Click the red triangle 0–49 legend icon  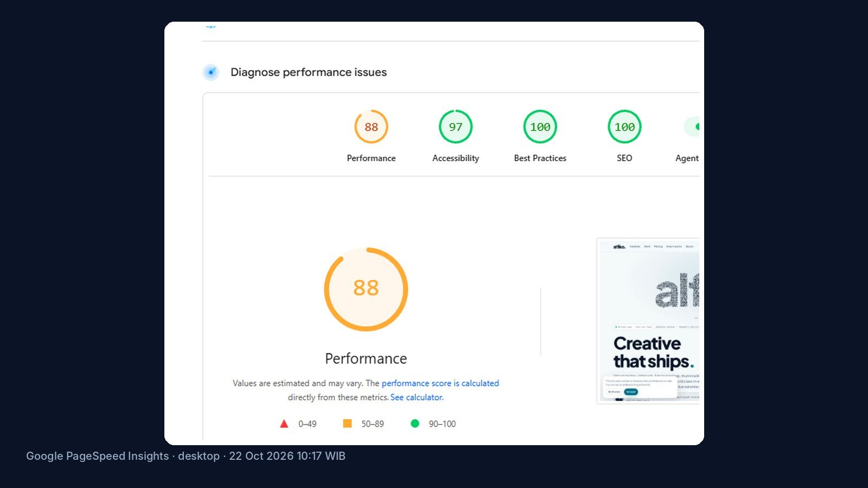[x=284, y=423]
